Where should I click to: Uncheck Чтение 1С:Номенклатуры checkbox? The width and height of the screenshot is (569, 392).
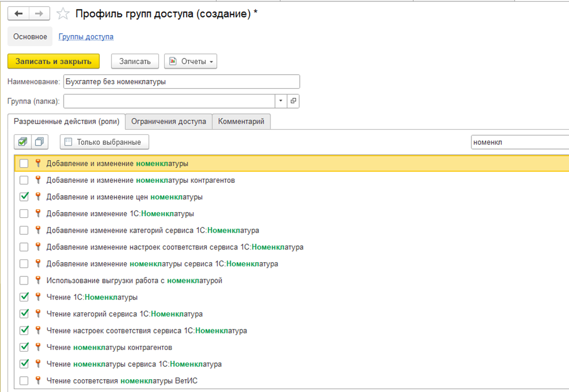(x=24, y=297)
